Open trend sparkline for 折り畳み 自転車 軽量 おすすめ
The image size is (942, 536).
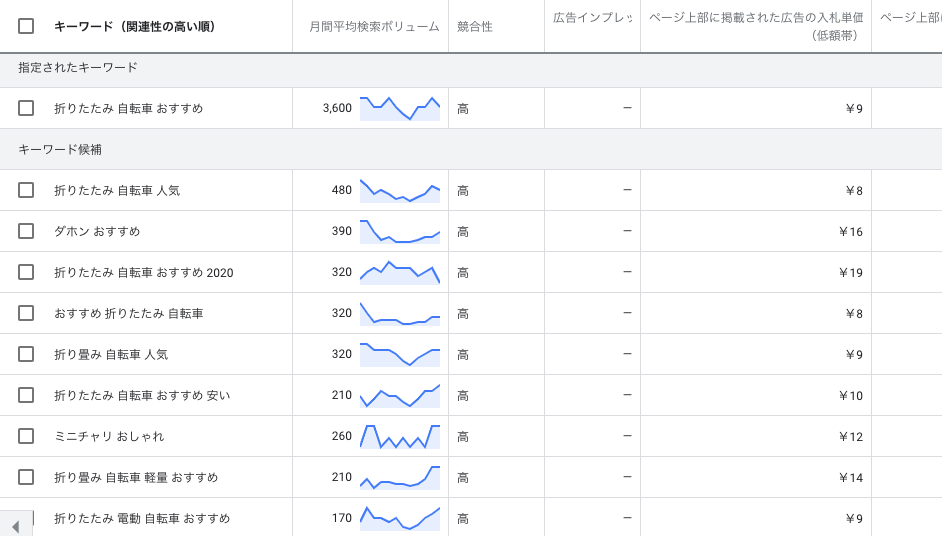point(400,477)
